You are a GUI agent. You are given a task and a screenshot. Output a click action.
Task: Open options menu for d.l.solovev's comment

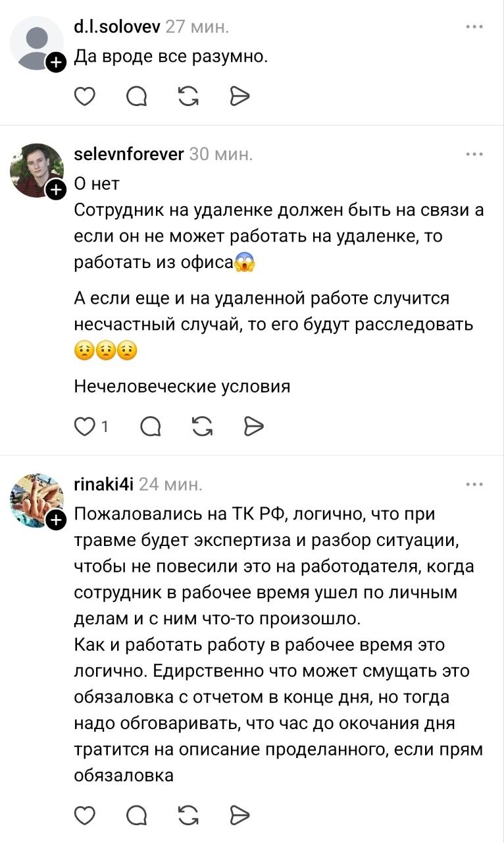[x=474, y=27]
